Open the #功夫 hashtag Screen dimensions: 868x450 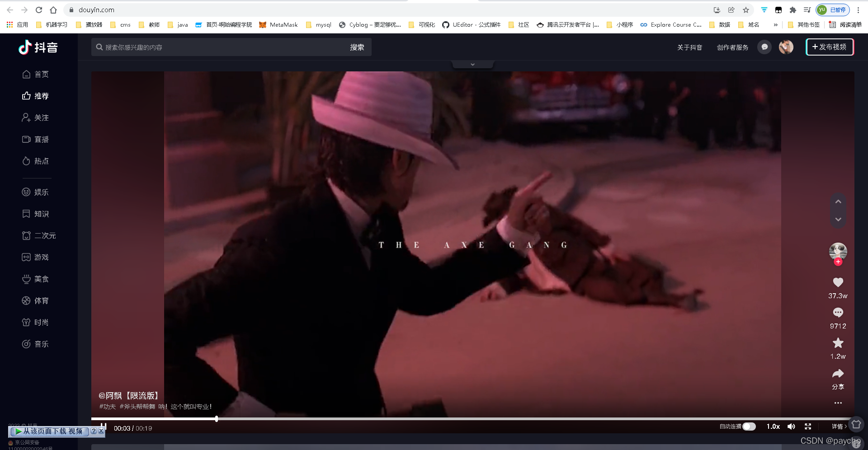[x=108, y=407]
